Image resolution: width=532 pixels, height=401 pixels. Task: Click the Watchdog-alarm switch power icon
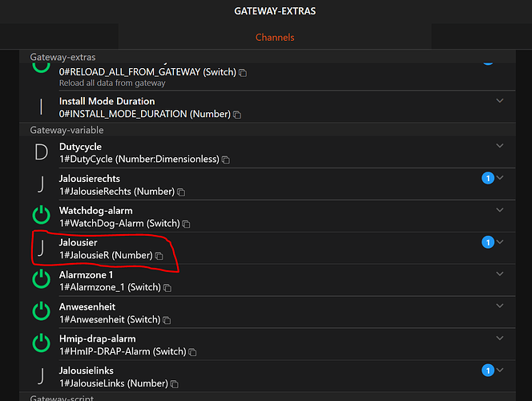coord(40,216)
